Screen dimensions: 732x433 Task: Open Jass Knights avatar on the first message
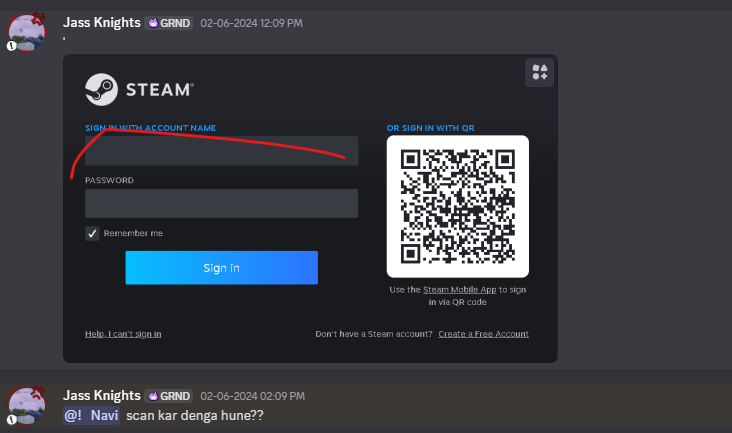point(27,33)
